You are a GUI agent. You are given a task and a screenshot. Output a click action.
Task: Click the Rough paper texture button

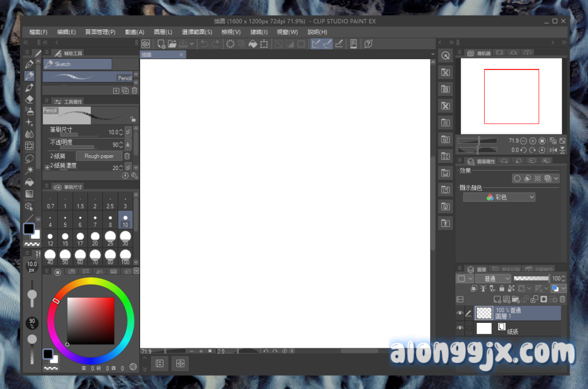(x=99, y=156)
